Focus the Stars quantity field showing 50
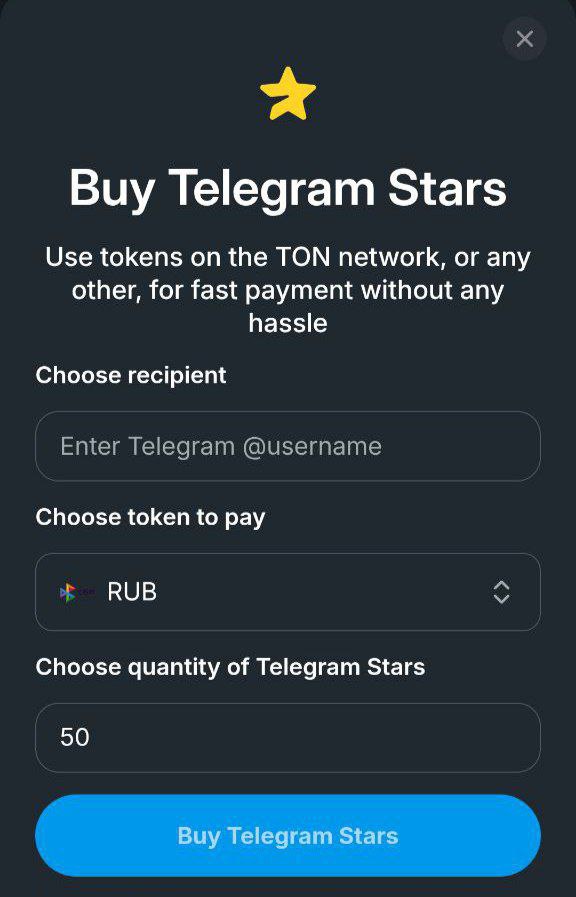The image size is (576, 897). (x=288, y=737)
